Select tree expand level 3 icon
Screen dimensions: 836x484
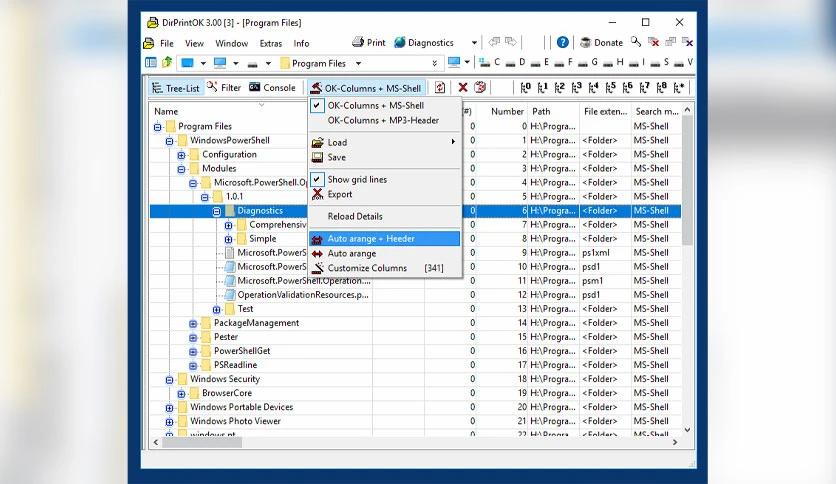(x=576, y=87)
